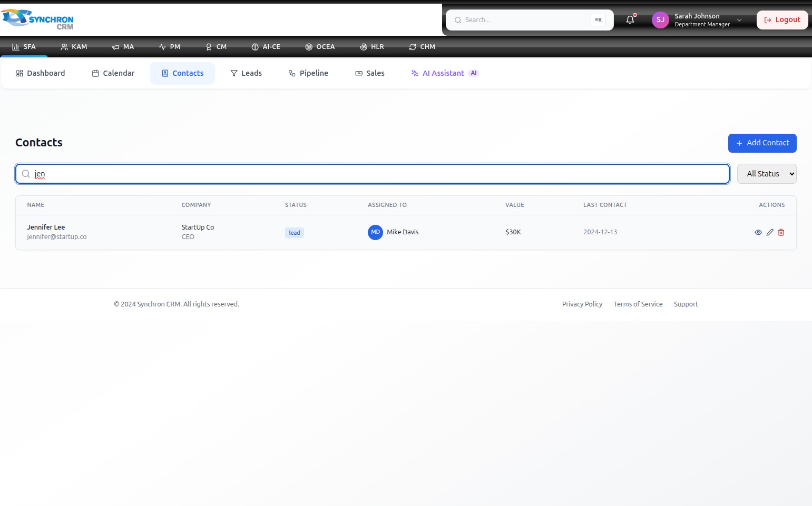
Task: Click the Synchron CRM logo
Action: click(37, 19)
